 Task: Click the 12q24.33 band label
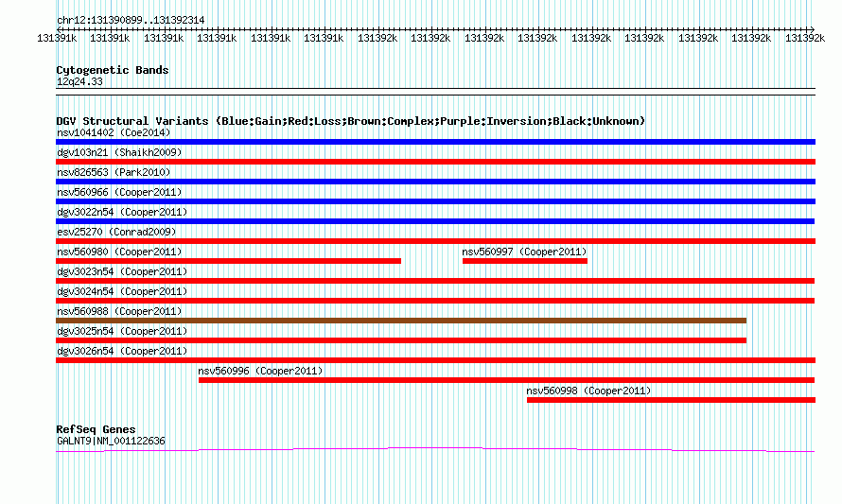pyautogui.click(x=79, y=81)
